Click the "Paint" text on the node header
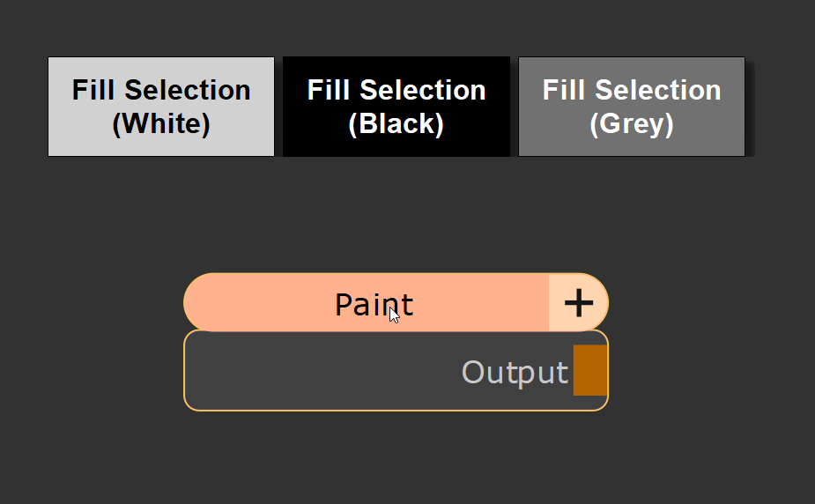This screenshot has width=815, height=504. [374, 305]
